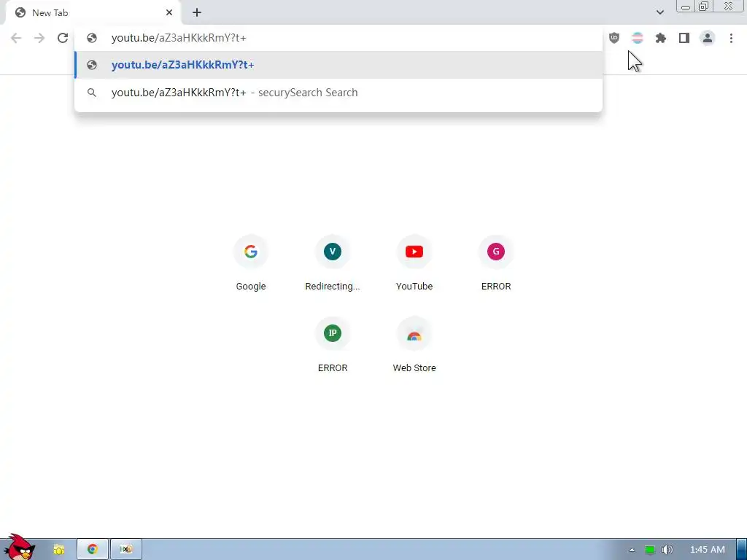Open the uBlock Origin shield extension

click(x=614, y=38)
